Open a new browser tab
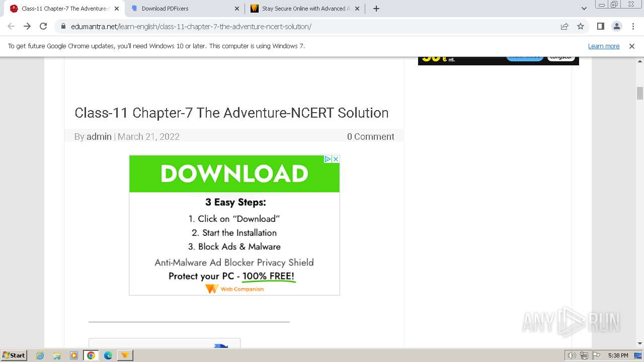644x362 pixels. [376, 9]
